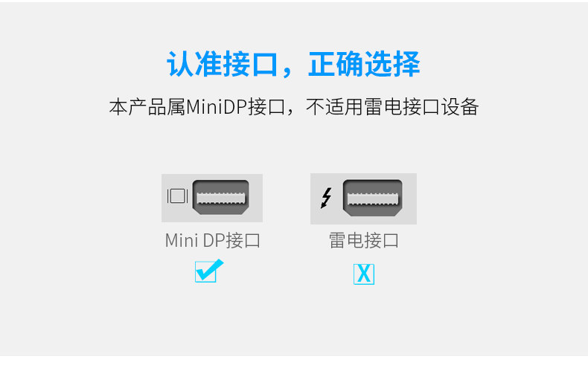Click the blue checkmark tick symbol

(x=210, y=269)
